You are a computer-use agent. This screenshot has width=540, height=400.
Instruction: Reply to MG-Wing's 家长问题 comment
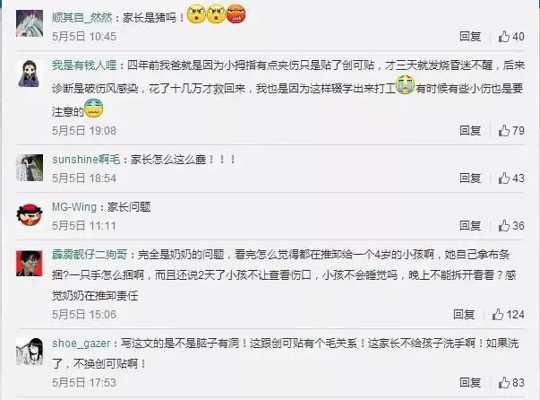click(x=470, y=225)
